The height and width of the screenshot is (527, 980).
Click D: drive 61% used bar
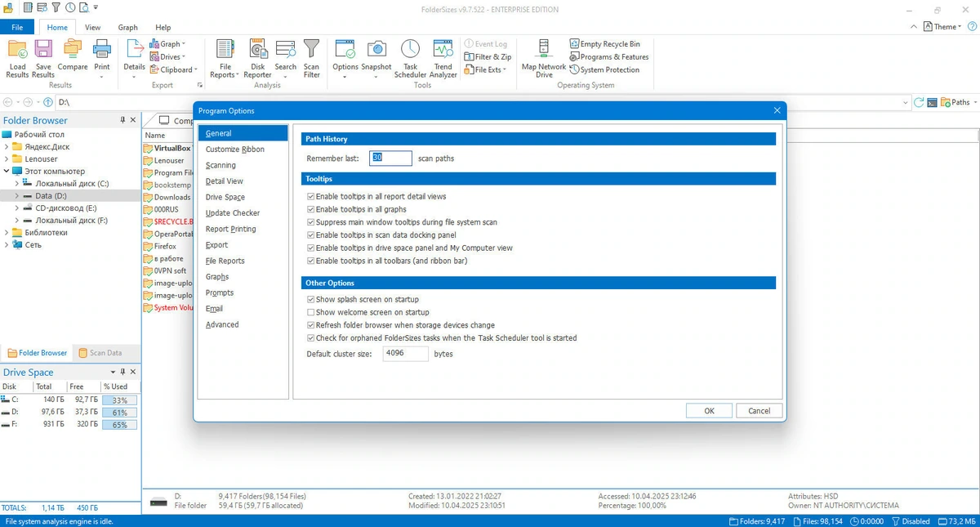120,413
